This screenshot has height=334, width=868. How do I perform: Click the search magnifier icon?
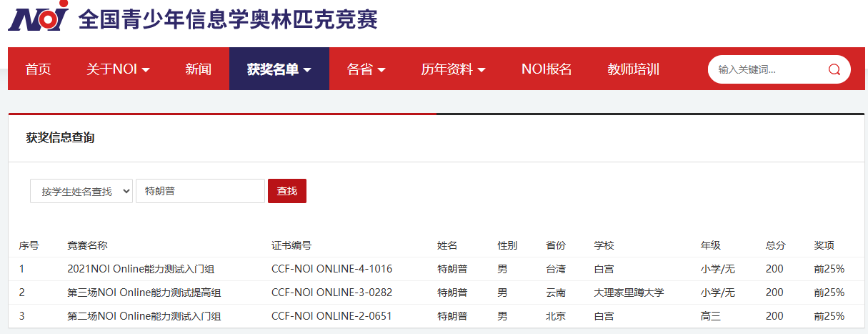point(834,69)
